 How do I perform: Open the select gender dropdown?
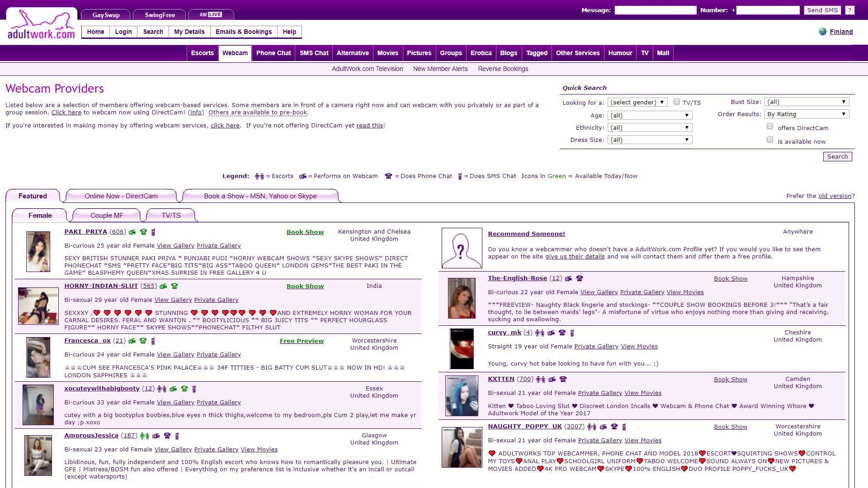point(637,103)
